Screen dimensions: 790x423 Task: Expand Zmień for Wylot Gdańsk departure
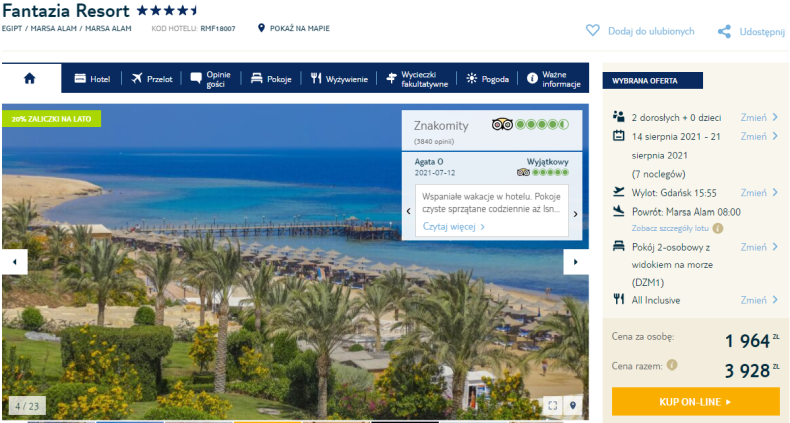[759, 193]
